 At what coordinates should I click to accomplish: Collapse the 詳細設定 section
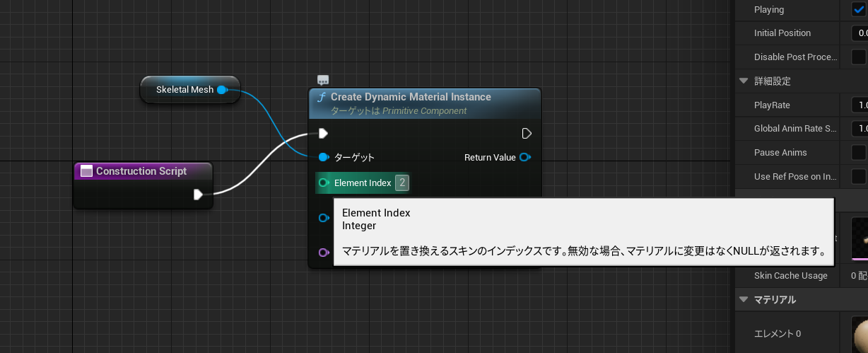click(x=744, y=81)
